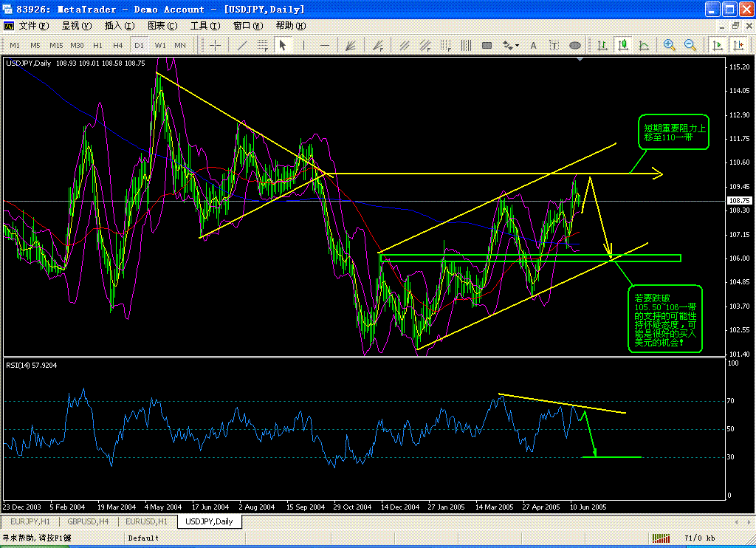Open the 插入(I) menu
Image resolution: width=756 pixels, height=548 pixels.
120,26
